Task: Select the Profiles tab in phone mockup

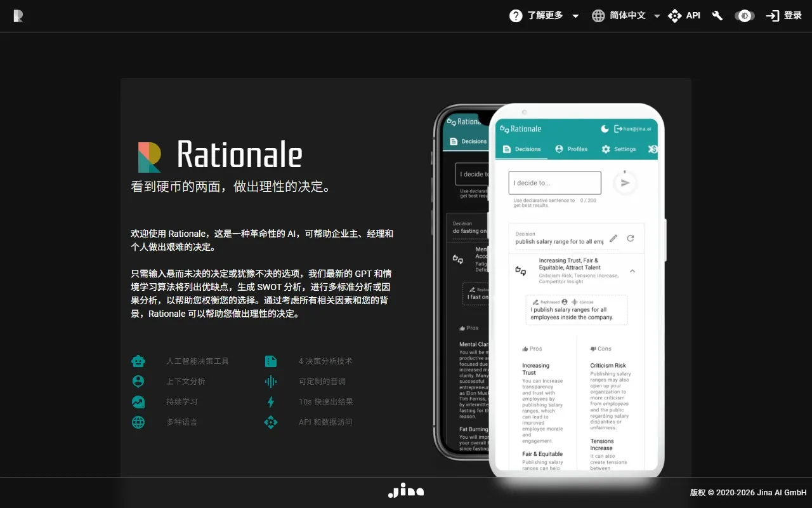Action: [x=571, y=149]
